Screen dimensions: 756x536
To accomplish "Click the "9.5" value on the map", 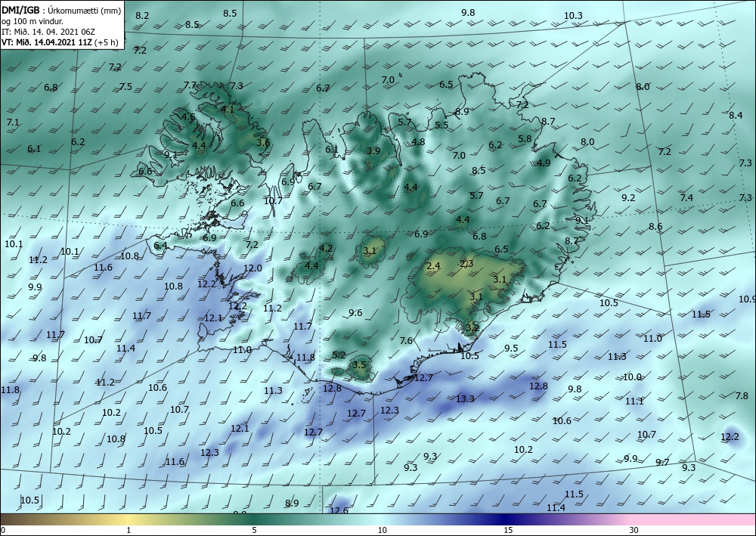I will [x=511, y=348].
